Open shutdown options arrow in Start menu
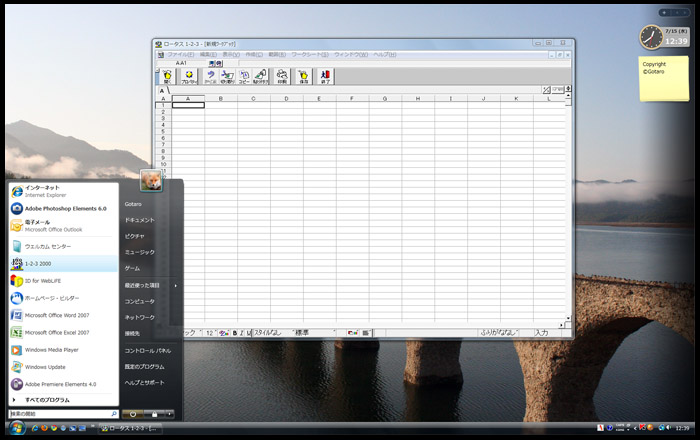700x440 pixels. (x=170, y=414)
